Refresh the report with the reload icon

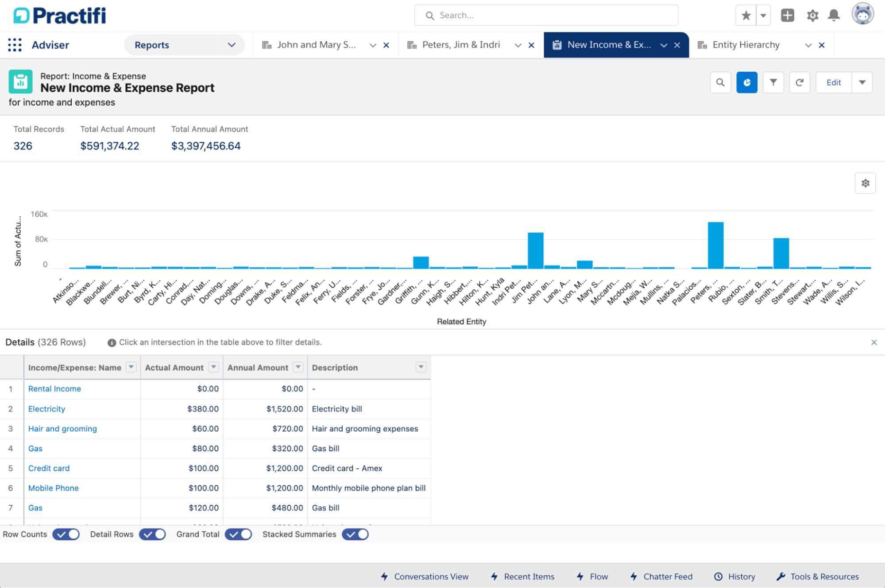799,82
